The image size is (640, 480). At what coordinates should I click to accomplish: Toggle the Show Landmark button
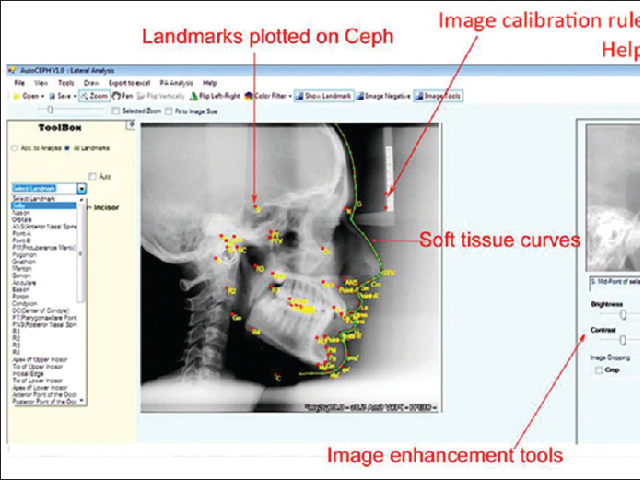tap(325, 96)
